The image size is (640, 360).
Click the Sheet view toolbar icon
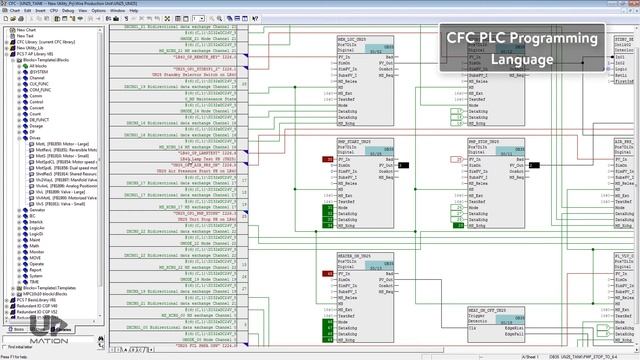185,19
